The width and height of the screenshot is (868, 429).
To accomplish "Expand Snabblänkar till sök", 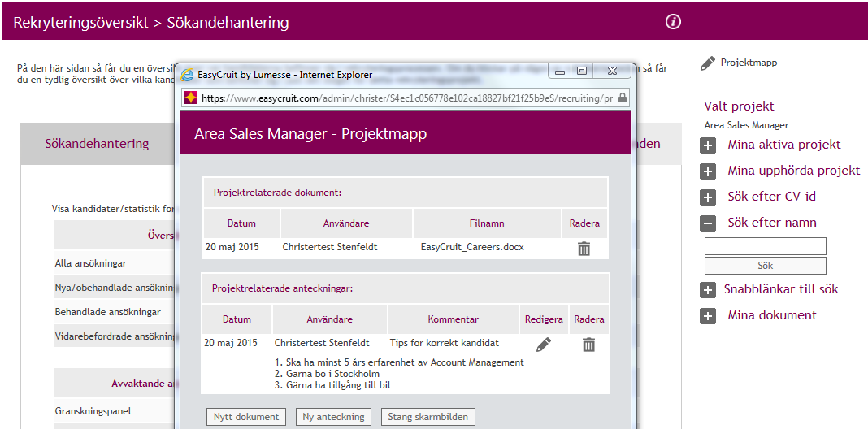I will tap(707, 289).
